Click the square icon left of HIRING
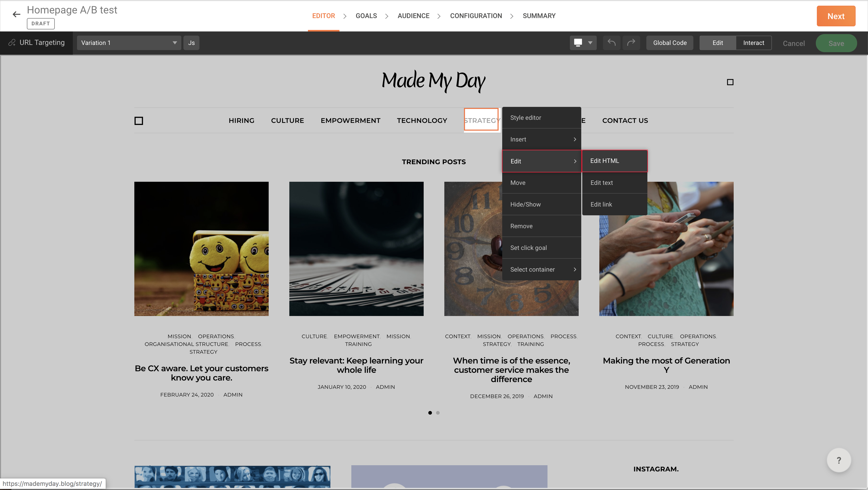868x490 pixels. click(138, 121)
